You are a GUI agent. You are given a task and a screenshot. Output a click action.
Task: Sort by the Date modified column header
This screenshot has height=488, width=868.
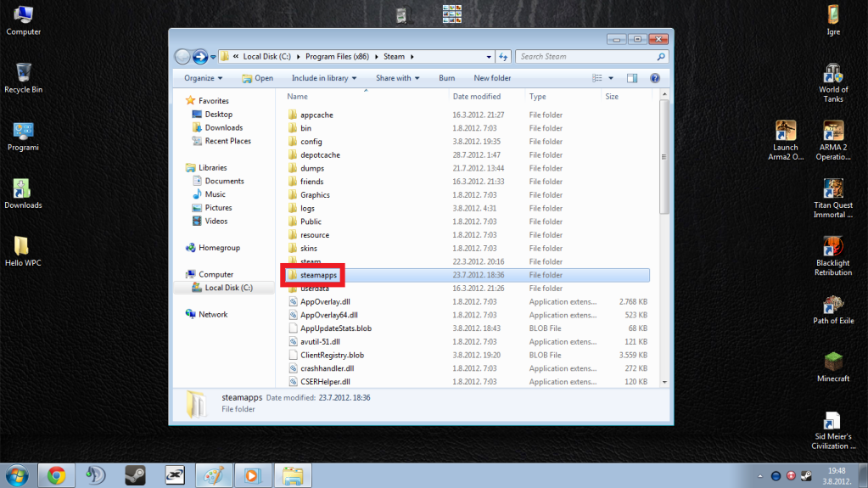(477, 97)
